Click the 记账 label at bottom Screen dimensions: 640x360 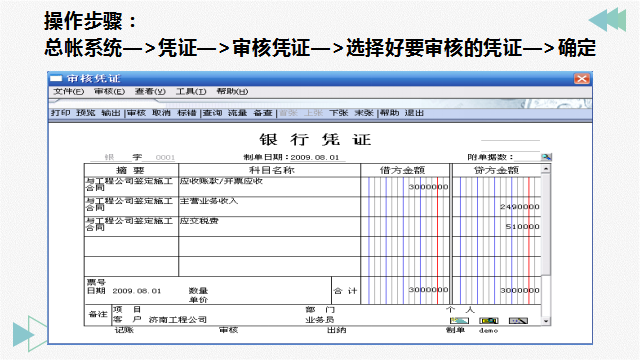124,330
